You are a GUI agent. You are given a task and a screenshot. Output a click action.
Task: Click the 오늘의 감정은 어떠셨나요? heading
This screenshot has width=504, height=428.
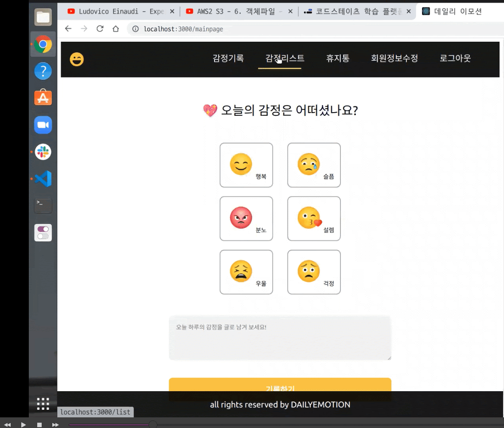[280, 110]
